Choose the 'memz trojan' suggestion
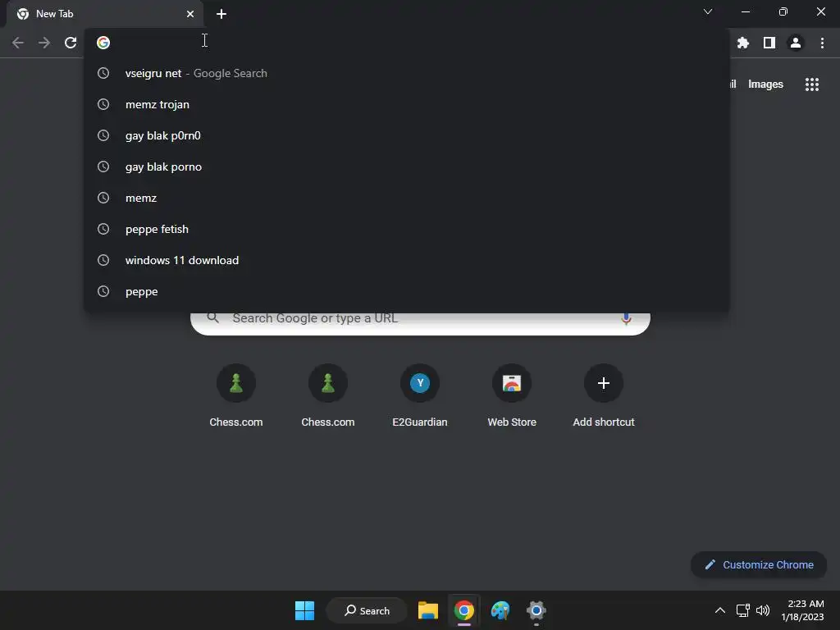This screenshot has height=630, width=840. click(407, 104)
